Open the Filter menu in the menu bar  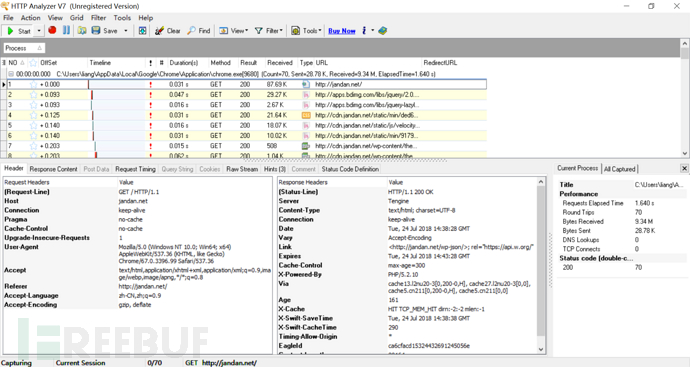(x=98, y=18)
